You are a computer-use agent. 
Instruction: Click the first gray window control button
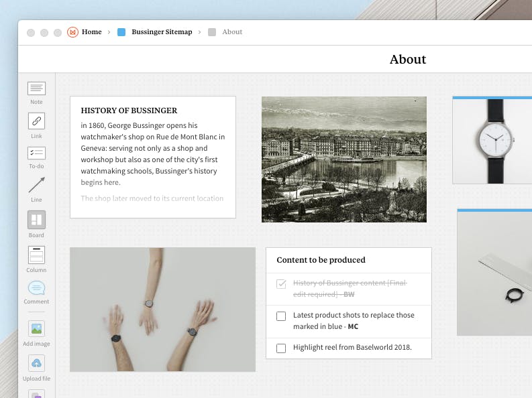click(31, 33)
